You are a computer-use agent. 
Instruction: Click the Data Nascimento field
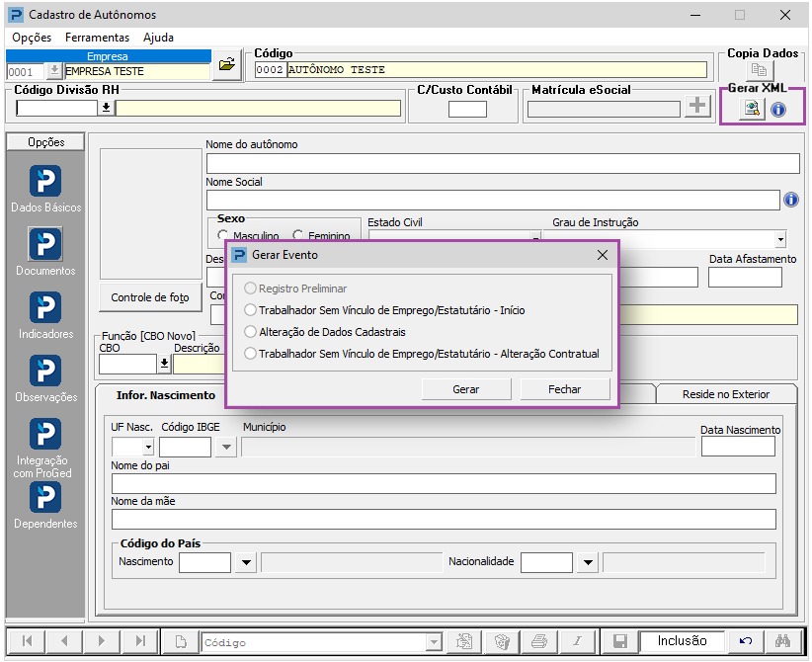point(738,447)
